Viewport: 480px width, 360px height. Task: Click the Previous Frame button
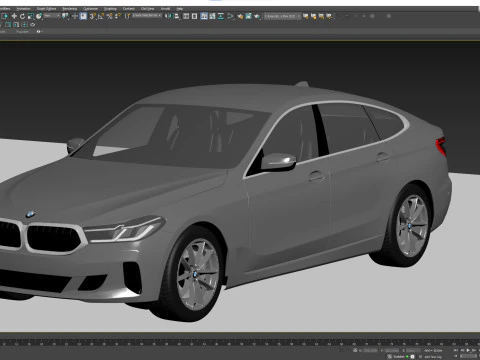tap(462, 350)
